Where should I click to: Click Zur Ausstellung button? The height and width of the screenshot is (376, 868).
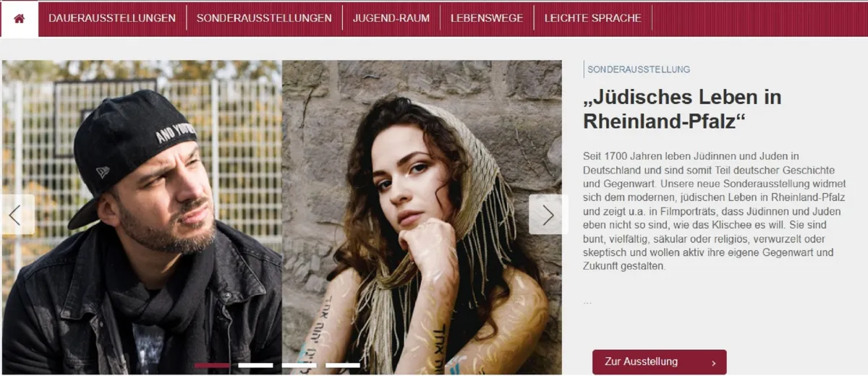point(659,362)
